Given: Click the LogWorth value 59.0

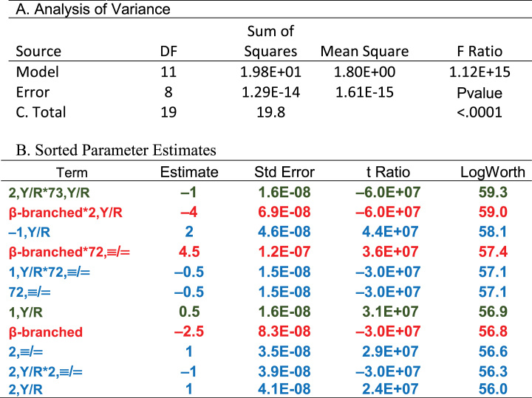Looking at the screenshot, I should (x=493, y=212).
